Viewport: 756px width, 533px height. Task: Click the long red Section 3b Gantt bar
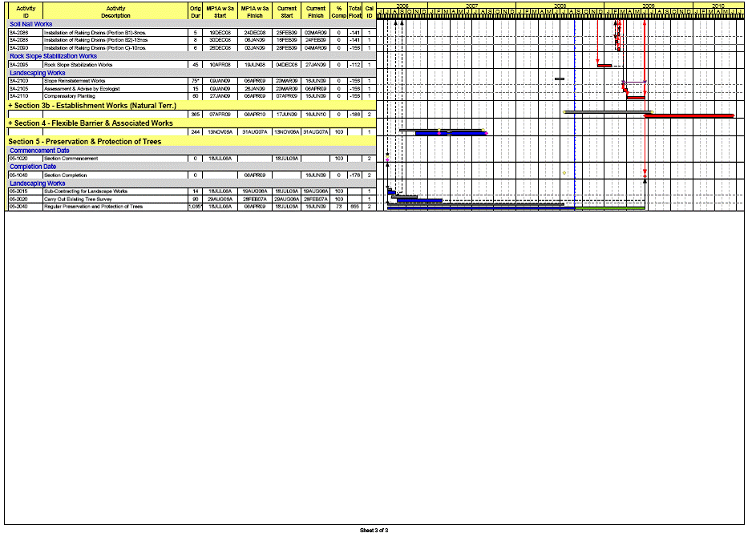pyautogui.click(x=689, y=116)
